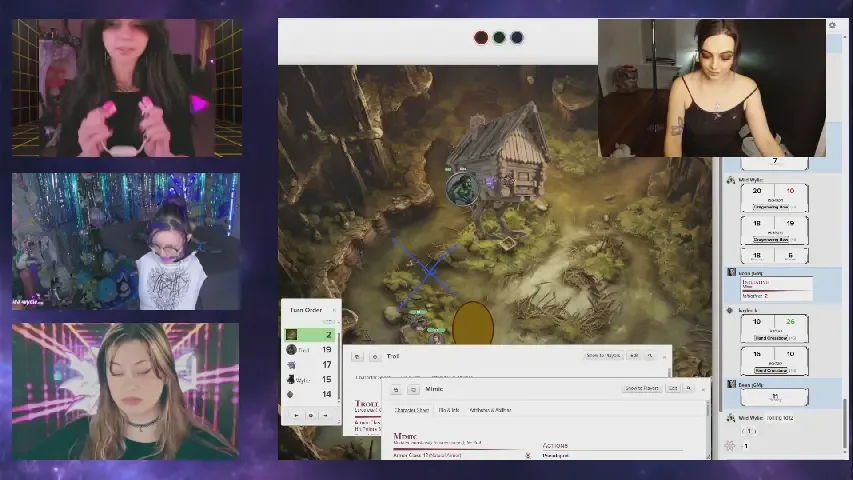The height and width of the screenshot is (480, 853).
Task: Click the red player color dot
Action: coord(481,38)
